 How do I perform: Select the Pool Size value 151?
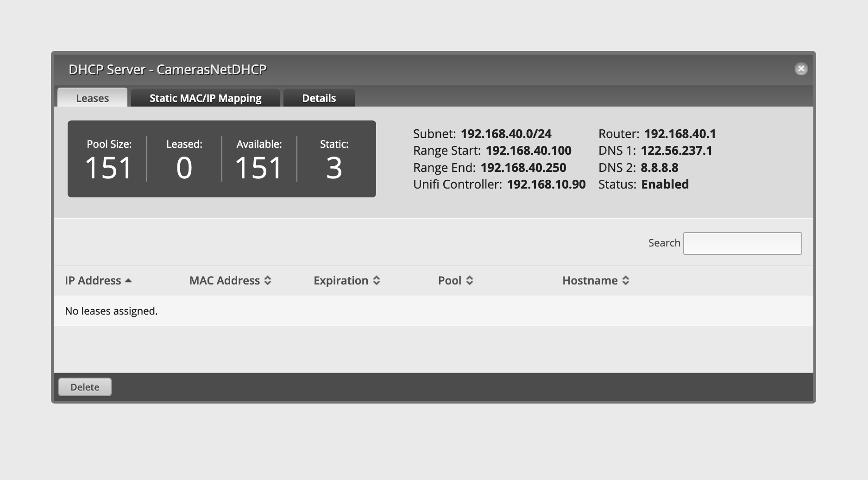109,167
